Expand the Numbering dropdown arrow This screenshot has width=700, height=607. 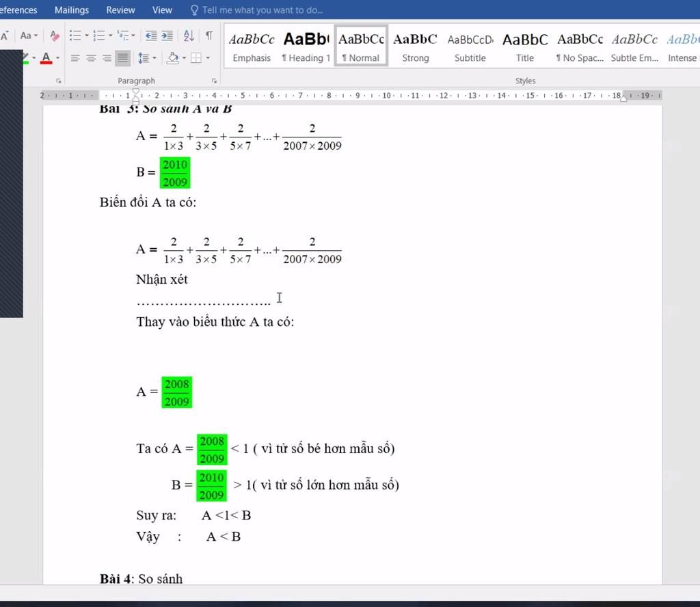coord(110,36)
